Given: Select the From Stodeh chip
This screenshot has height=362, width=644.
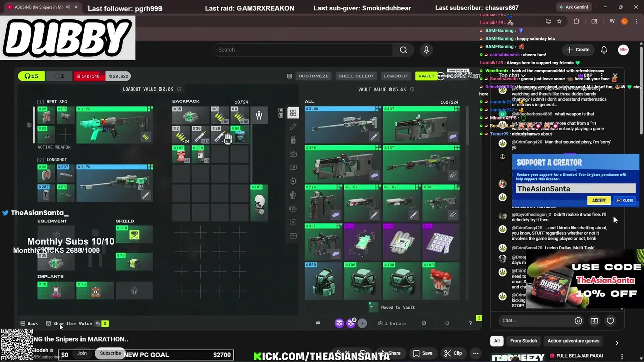Looking at the screenshot, I should tap(524, 341).
